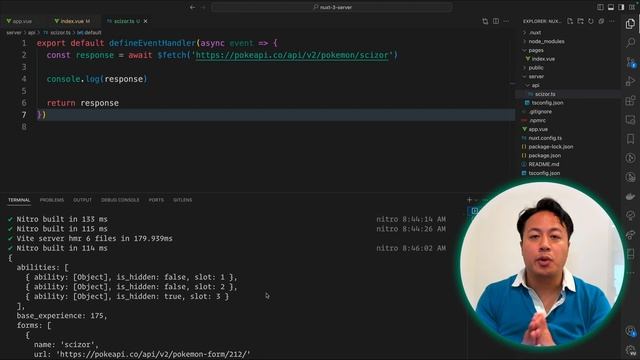Focus the nuxt-3-server command center search
The image size is (640, 360).
click(332, 7)
